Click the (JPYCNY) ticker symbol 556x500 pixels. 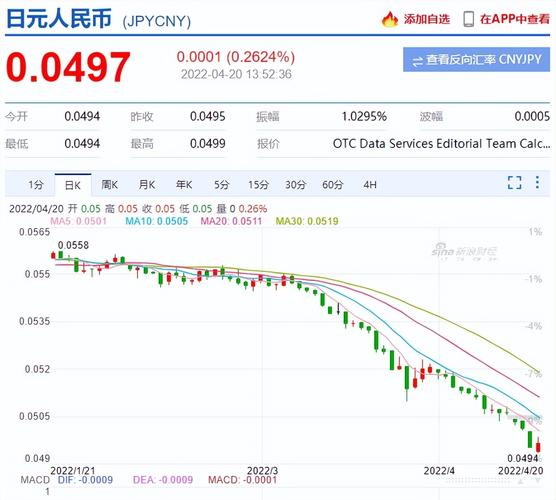click(x=157, y=21)
